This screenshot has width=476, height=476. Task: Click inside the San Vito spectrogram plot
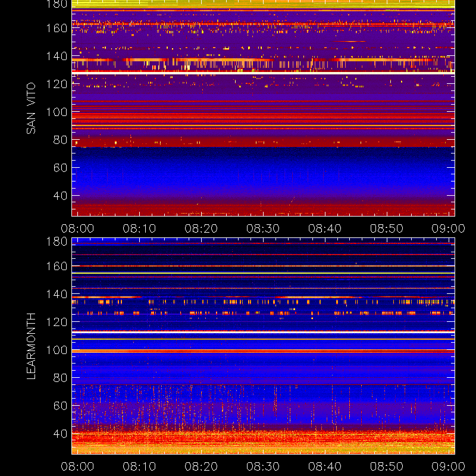coord(263,108)
